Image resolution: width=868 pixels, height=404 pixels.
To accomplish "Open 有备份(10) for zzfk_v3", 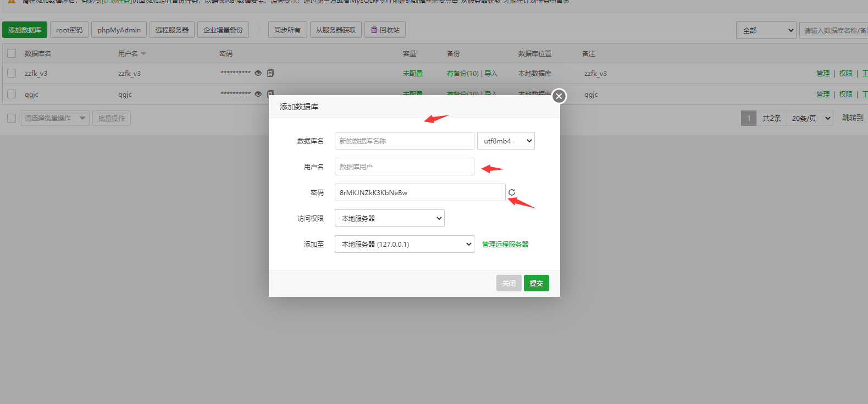I will pos(463,73).
